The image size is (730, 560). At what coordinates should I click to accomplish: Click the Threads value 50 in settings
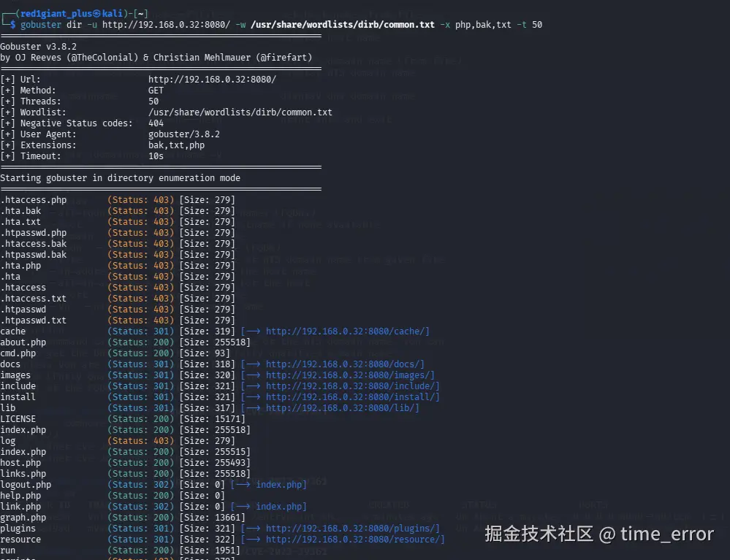[153, 101]
